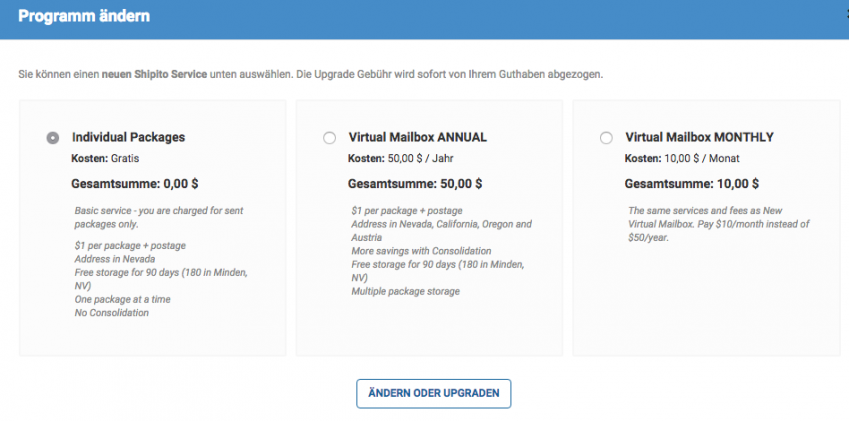Click Gesamtsumme: 50,00 $

click(x=415, y=184)
